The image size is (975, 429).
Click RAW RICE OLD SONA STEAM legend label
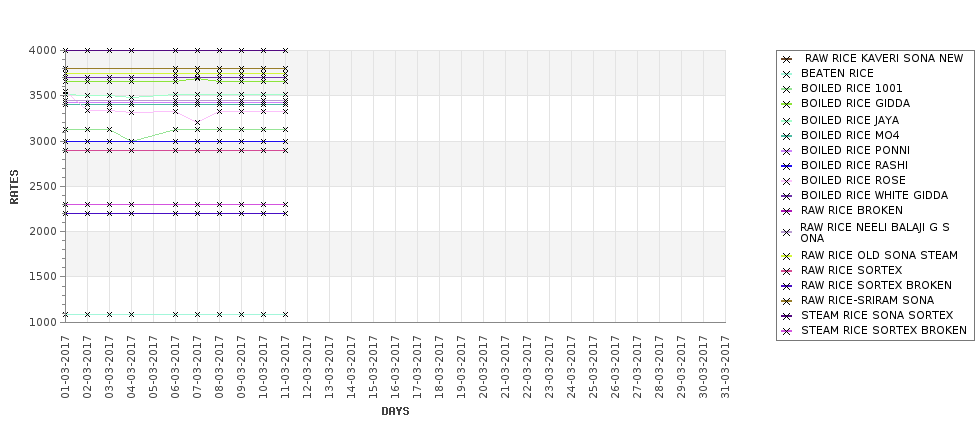879,256
